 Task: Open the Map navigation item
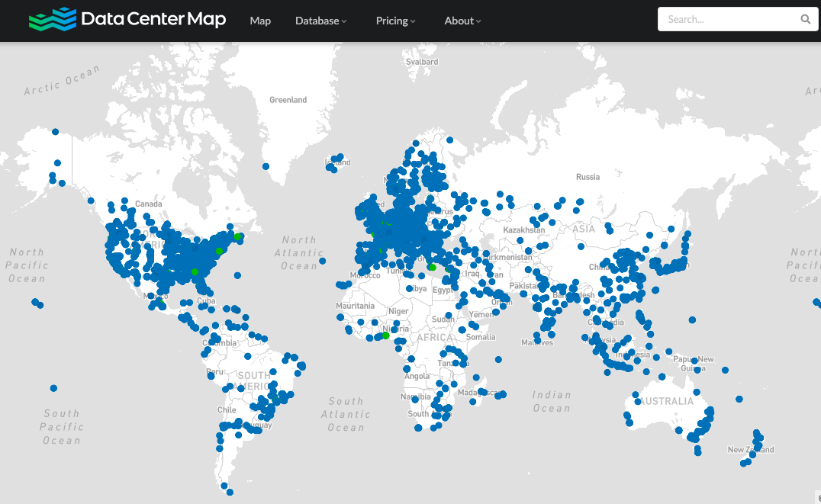260,21
